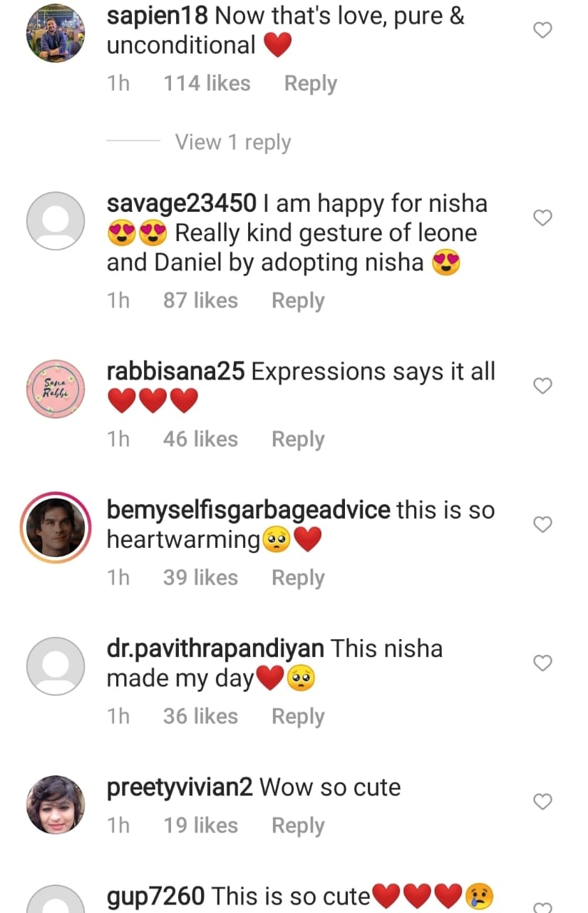The width and height of the screenshot is (588, 913).
Task: Reply to dr.pavithrapandiyan's comment
Action: coord(298,715)
